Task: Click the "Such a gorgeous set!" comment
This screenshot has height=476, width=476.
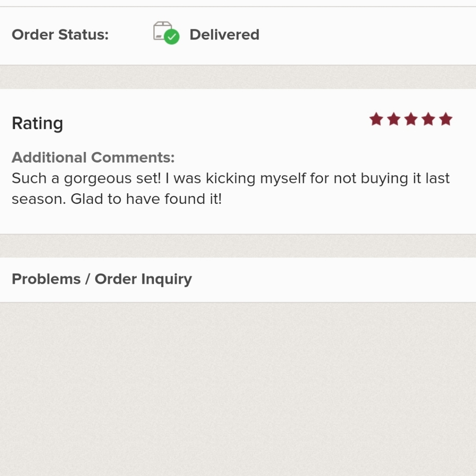Action: [85, 178]
